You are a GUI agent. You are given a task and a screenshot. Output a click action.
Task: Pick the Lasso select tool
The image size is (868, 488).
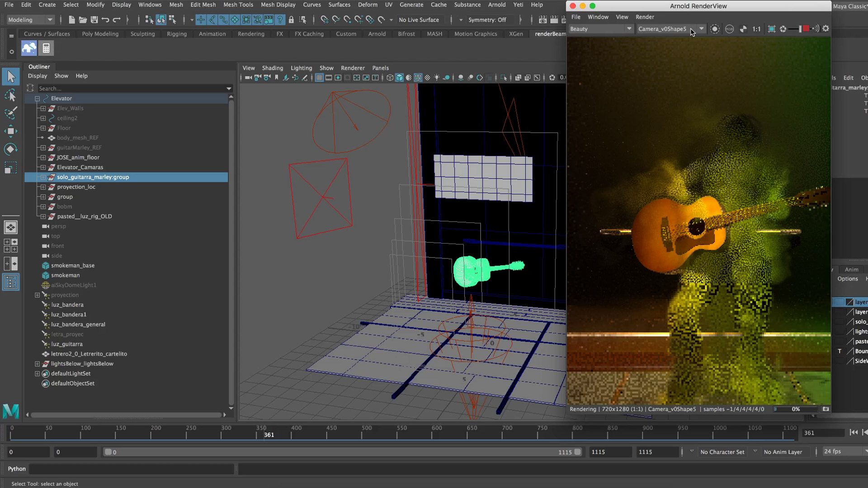[x=10, y=95]
